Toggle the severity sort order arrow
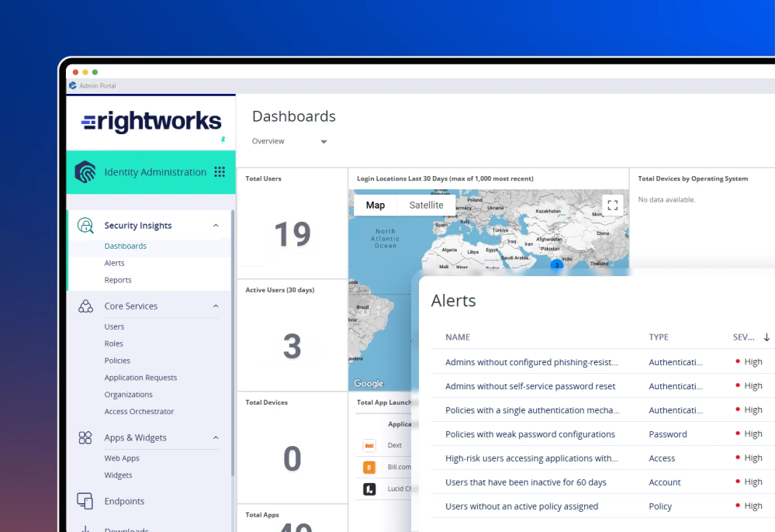 (765, 337)
